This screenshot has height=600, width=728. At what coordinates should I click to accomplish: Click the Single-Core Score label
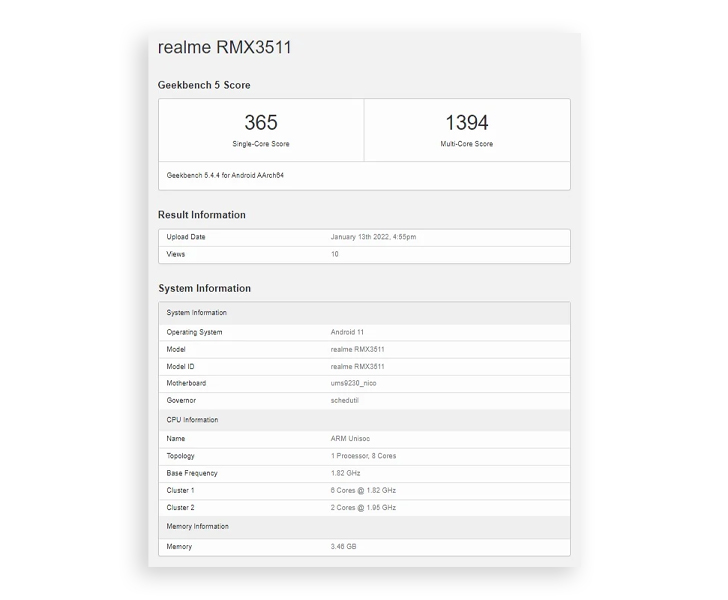pos(261,144)
